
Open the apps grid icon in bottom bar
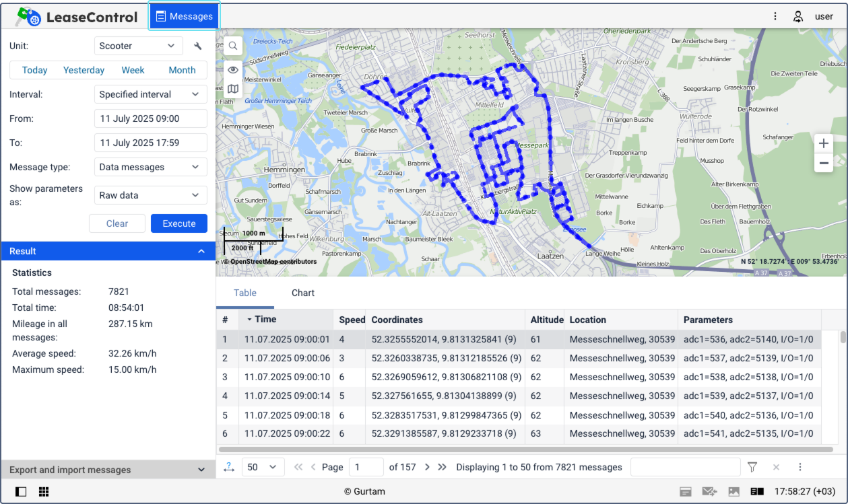click(44, 492)
